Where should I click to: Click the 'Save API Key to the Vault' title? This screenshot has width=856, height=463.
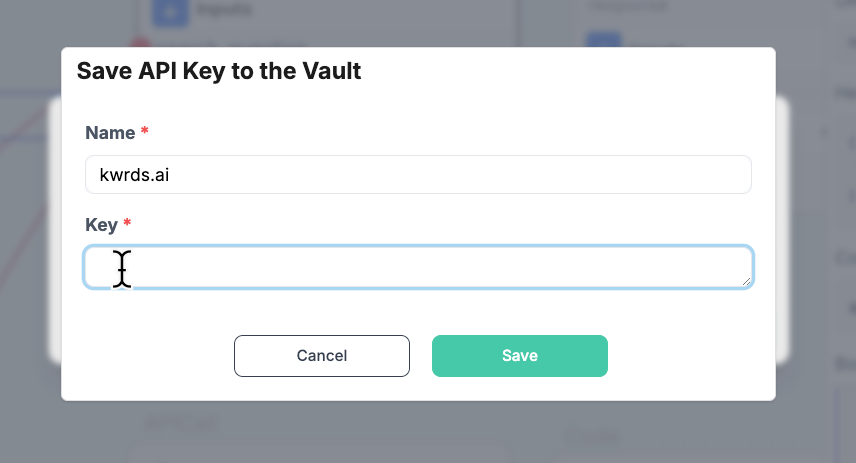tap(219, 71)
